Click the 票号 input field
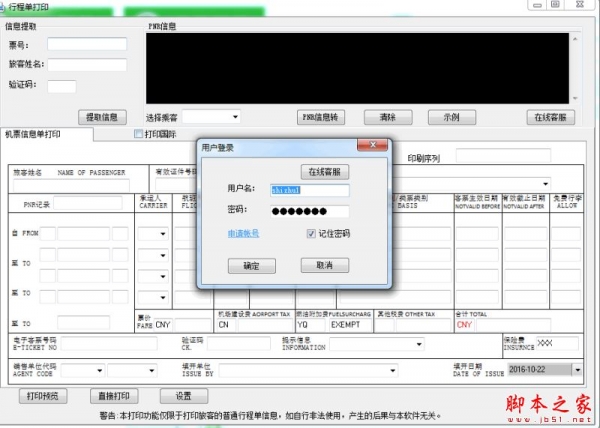Screen dimensions: 600x428 tap(87, 44)
